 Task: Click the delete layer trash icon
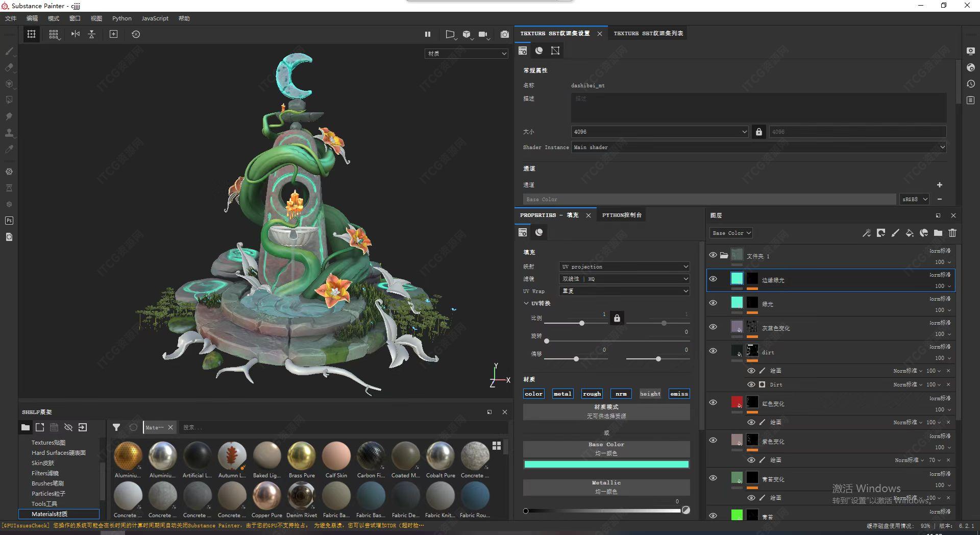pos(952,233)
